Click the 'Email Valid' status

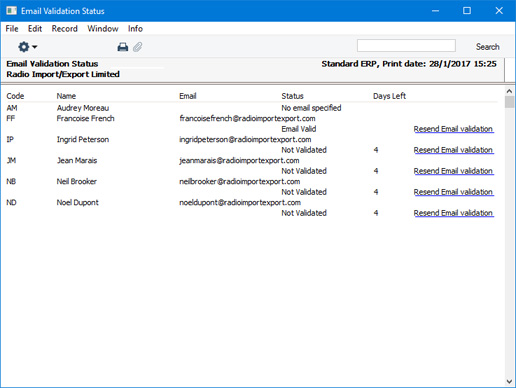(x=299, y=129)
